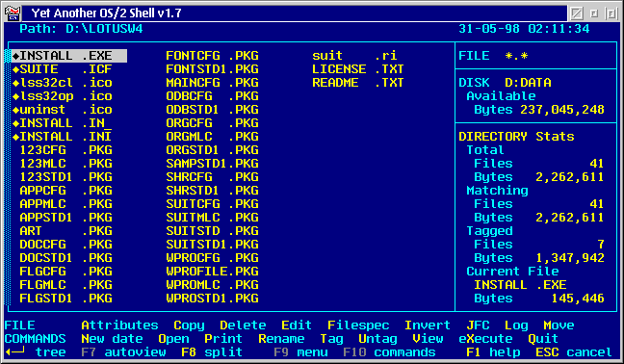Select README .TXT file

pyautogui.click(x=358, y=83)
